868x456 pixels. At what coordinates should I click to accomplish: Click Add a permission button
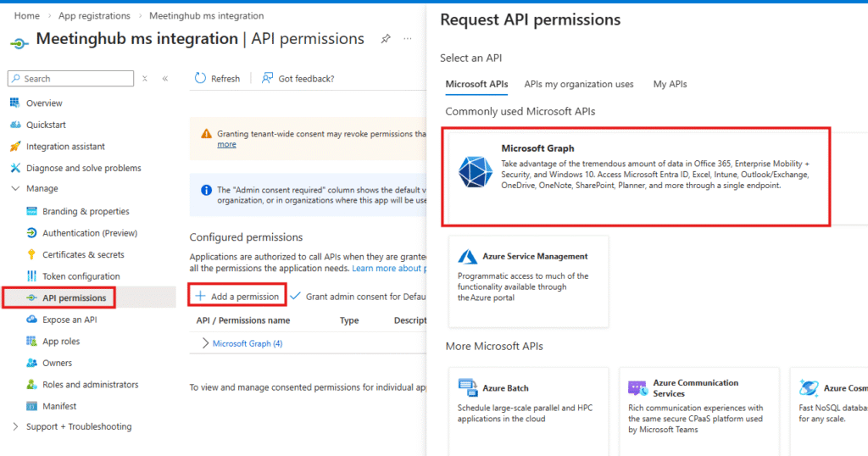pos(236,297)
